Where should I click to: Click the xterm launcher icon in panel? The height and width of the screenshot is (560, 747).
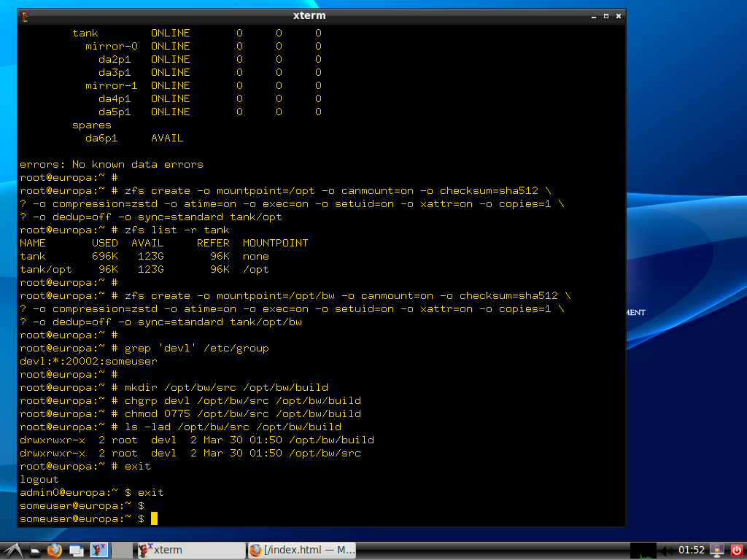click(98, 550)
